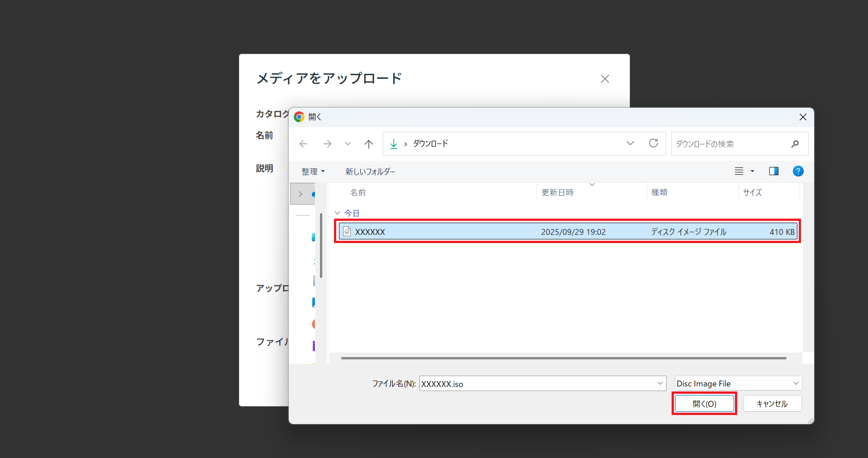This screenshot has height=458, width=868.
Task: Sort by 更新日時 column header
Action: pyautogui.click(x=558, y=193)
